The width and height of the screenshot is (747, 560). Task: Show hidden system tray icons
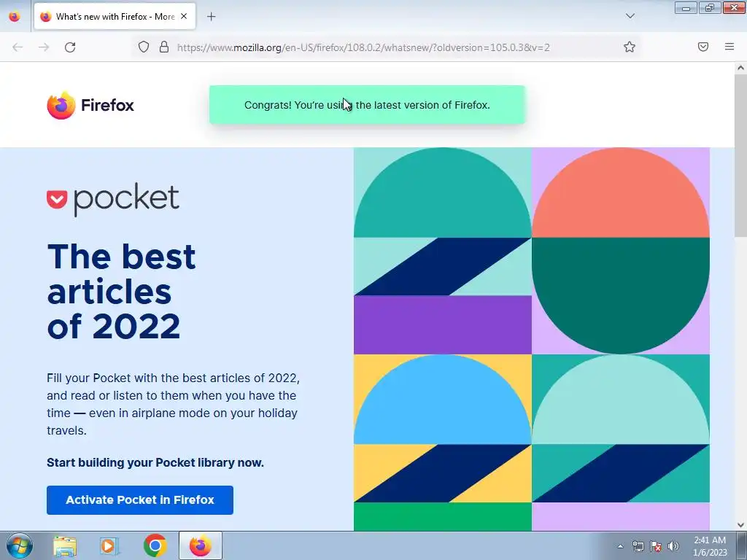pos(620,546)
